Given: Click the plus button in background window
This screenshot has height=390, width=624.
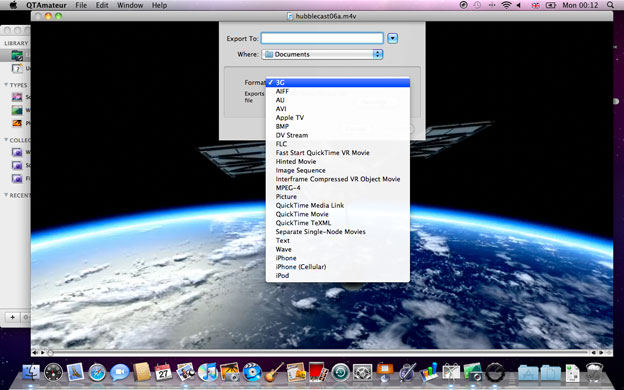Looking at the screenshot, I should point(12,317).
